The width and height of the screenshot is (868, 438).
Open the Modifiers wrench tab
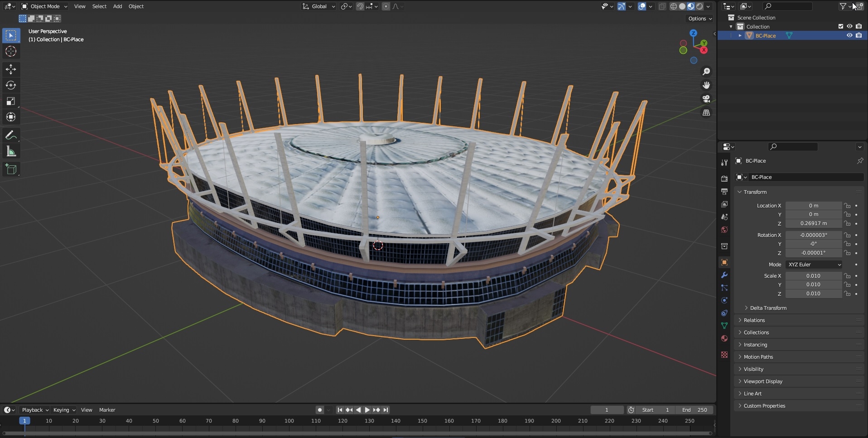point(724,275)
